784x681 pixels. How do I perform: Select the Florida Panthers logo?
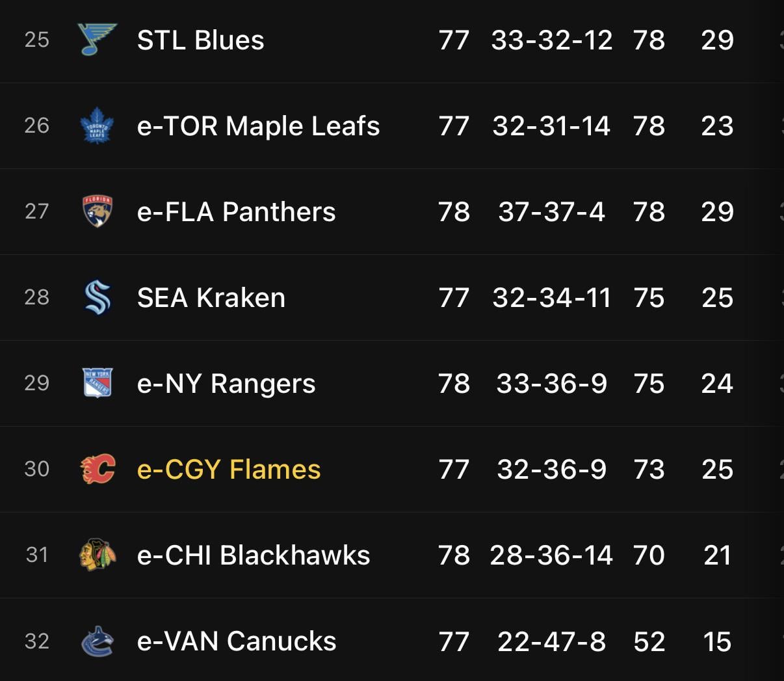(x=98, y=211)
